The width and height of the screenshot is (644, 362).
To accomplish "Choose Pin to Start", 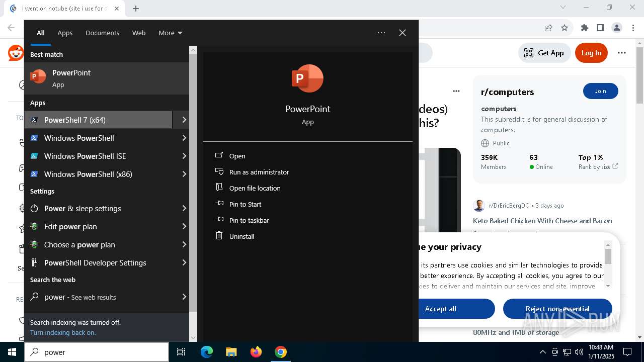I will pos(245,204).
